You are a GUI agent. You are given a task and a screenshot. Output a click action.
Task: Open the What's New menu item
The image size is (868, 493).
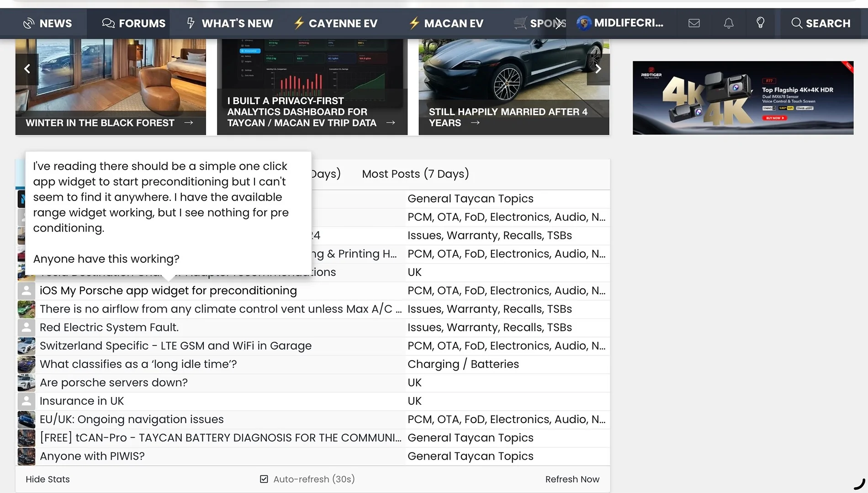point(230,23)
